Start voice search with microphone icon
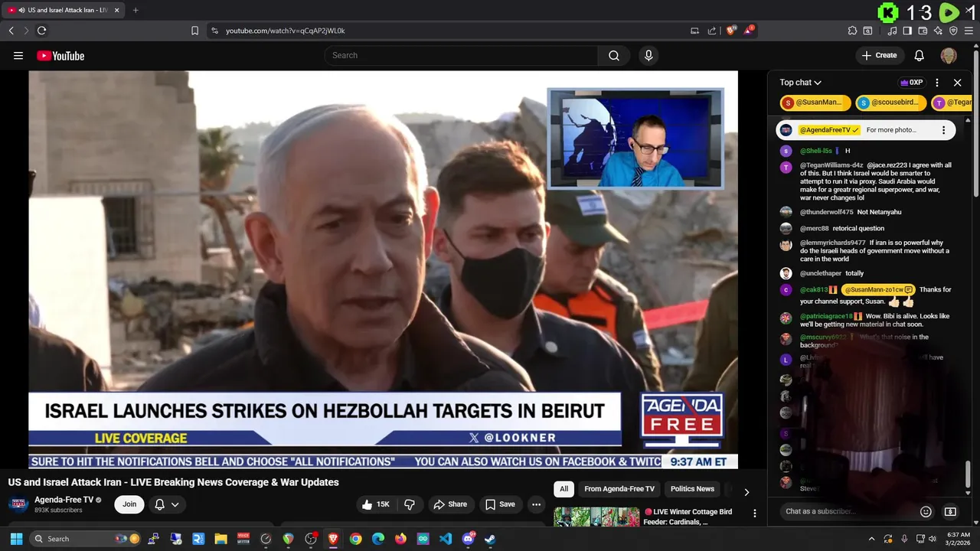980x551 pixels. coord(648,55)
